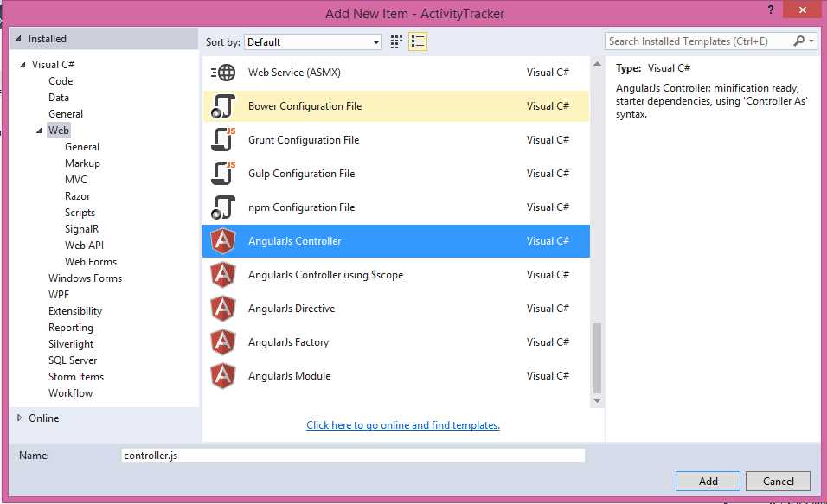Click the AngularJs Factory icon

pyautogui.click(x=223, y=341)
